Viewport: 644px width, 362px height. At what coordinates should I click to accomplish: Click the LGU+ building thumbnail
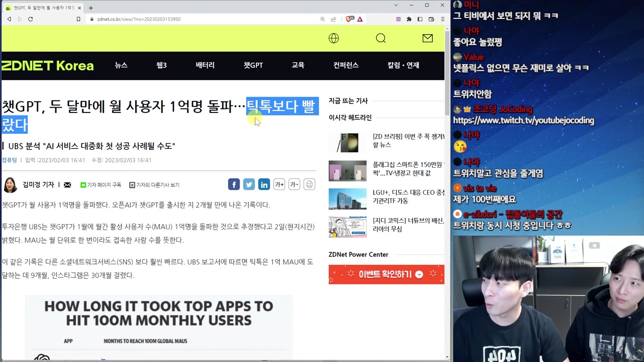coord(347,199)
